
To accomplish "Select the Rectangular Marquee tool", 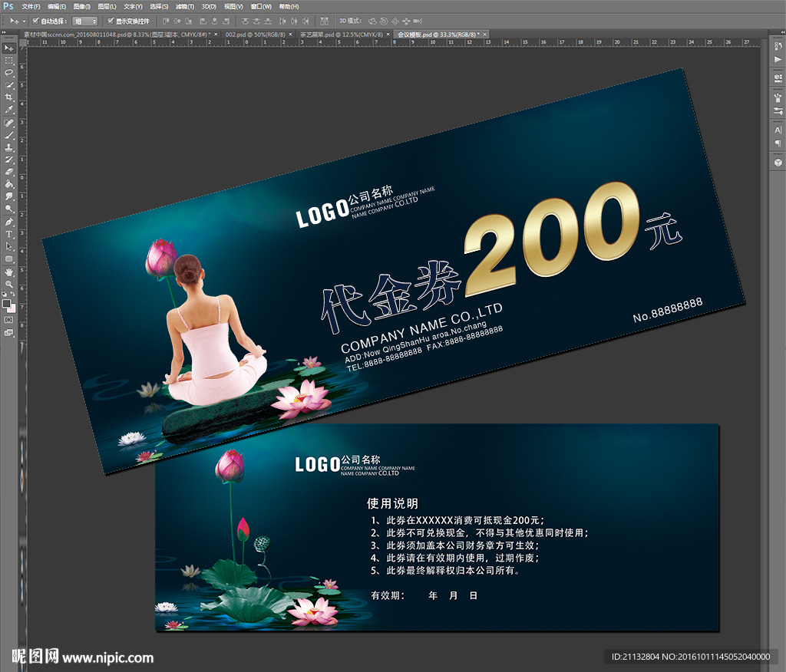I will (9, 61).
